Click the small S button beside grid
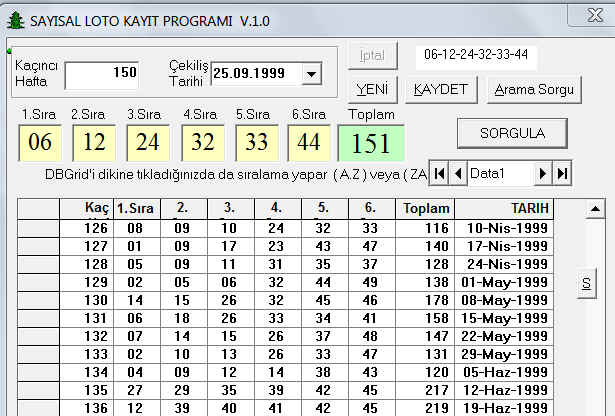Image resolution: width=615 pixels, height=416 pixels. pyautogui.click(x=586, y=283)
